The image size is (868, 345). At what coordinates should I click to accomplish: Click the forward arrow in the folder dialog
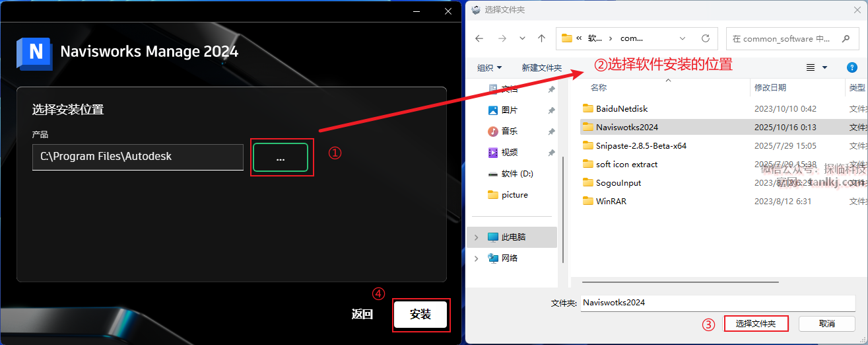tap(502, 38)
